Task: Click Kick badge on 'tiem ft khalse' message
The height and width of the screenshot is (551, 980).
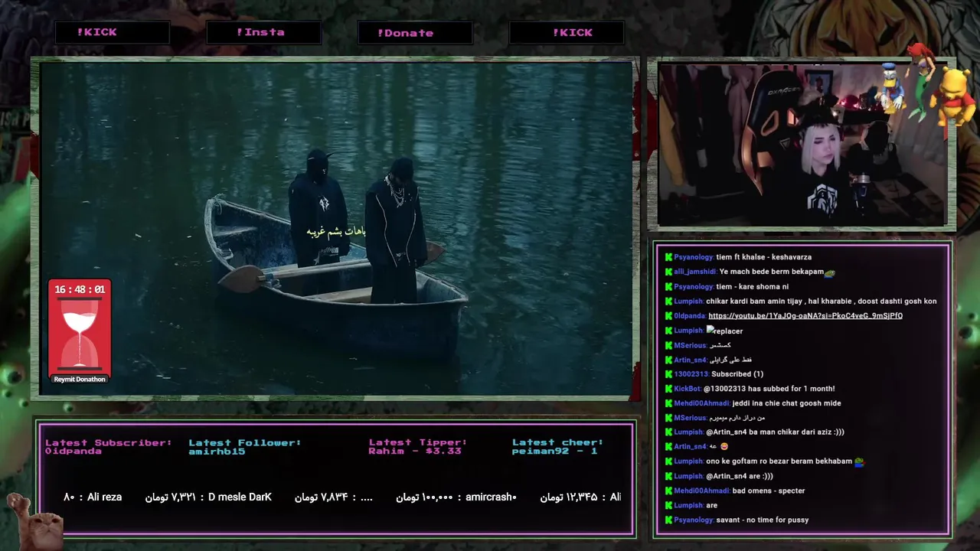Action: coord(668,257)
